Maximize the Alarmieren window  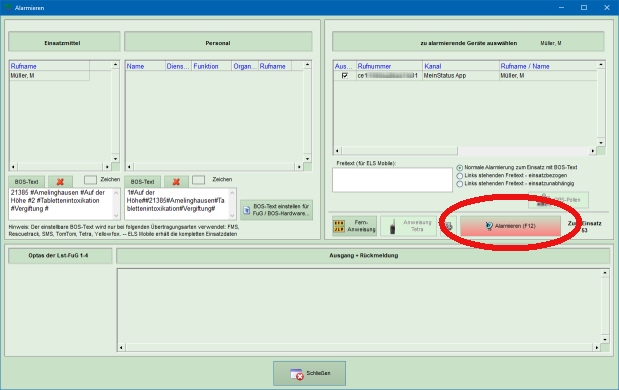(584, 8)
